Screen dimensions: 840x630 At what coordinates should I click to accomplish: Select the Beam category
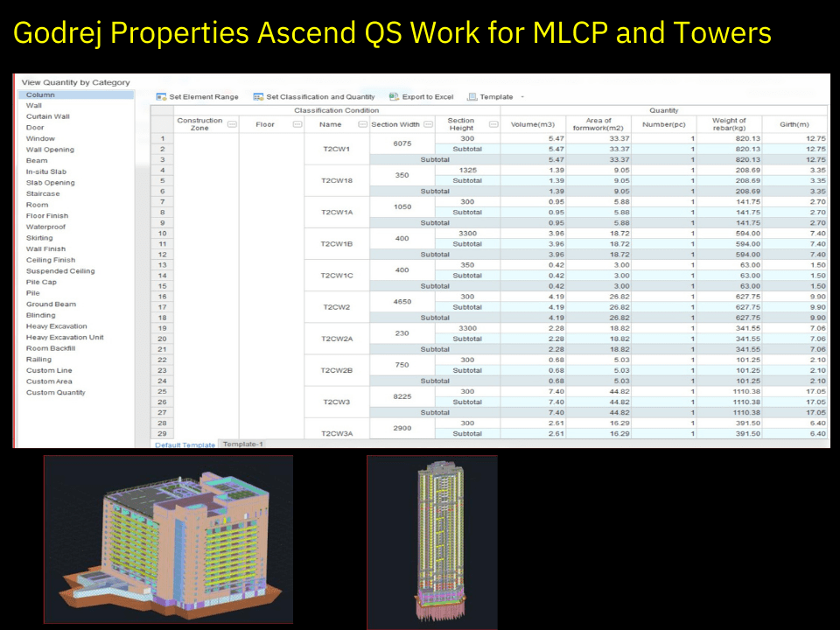tap(37, 161)
